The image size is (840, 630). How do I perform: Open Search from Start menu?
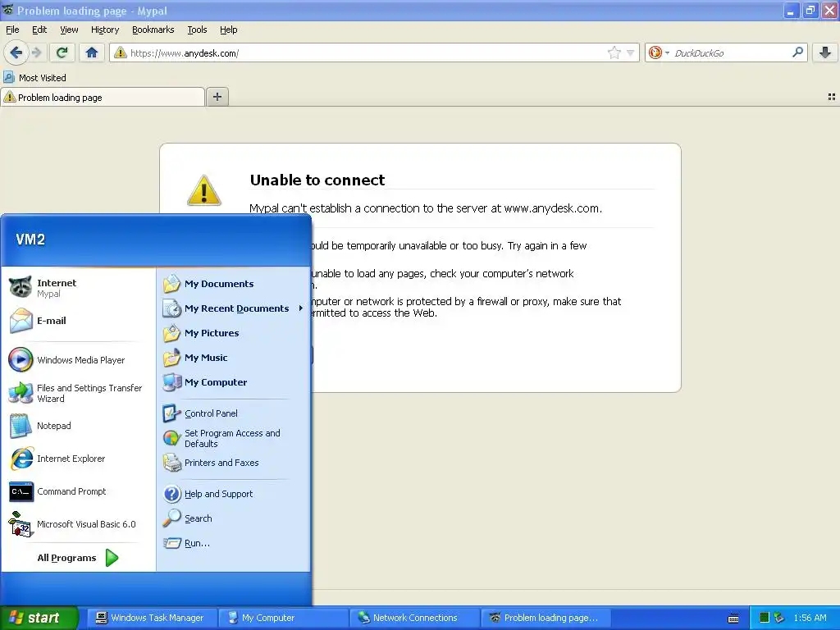point(234,518)
